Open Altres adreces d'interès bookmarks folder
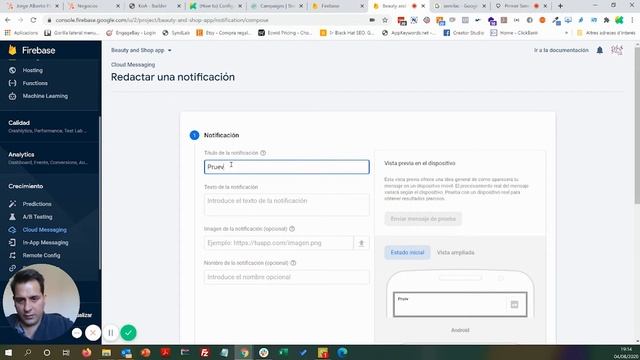Screen dimensions: 640x360 tap(606, 33)
